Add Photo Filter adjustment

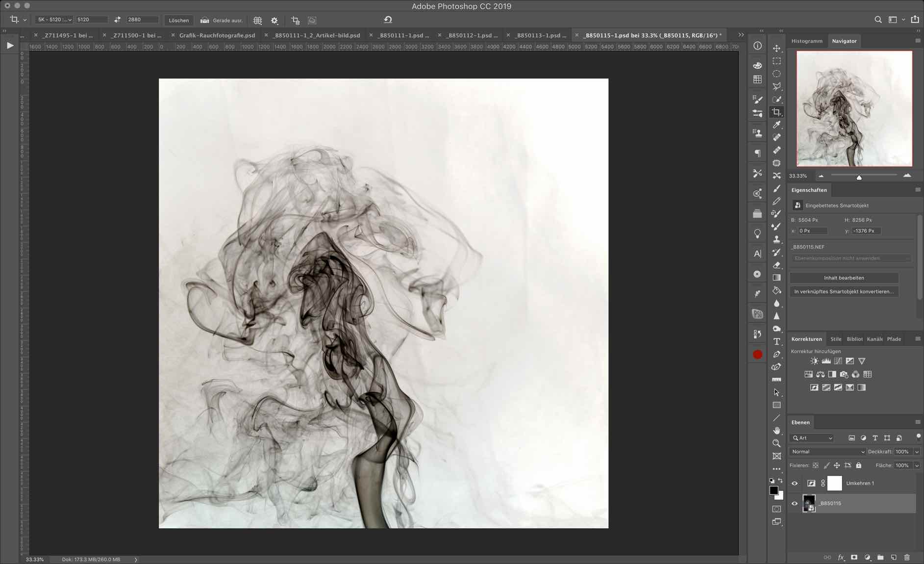[x=844, y=374]
